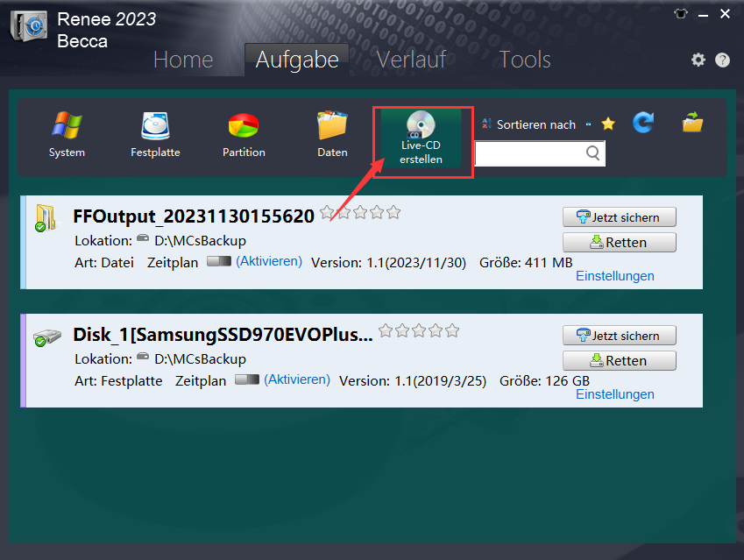744x560 pixels.
Task: Open the Daten backup tool
Action: 332,131
